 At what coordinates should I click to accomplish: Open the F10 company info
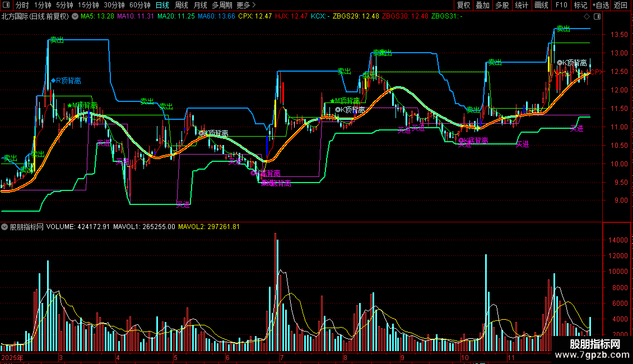pyautogui.click(x=561, y=5)
